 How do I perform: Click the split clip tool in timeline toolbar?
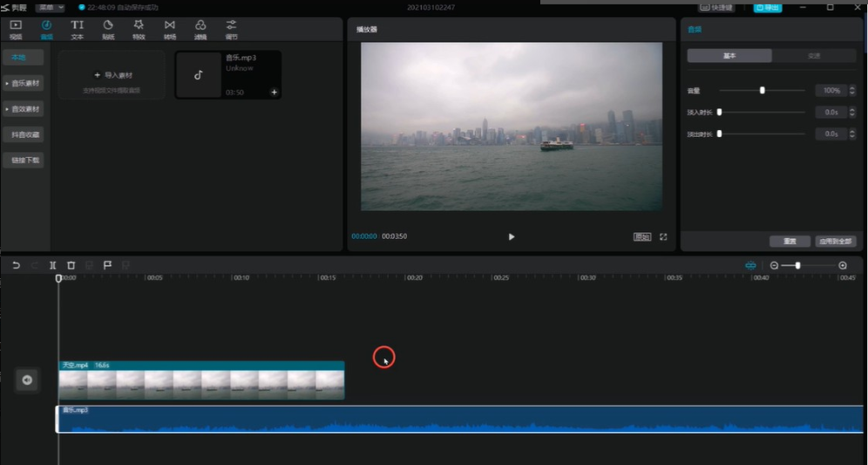[53, 265]
